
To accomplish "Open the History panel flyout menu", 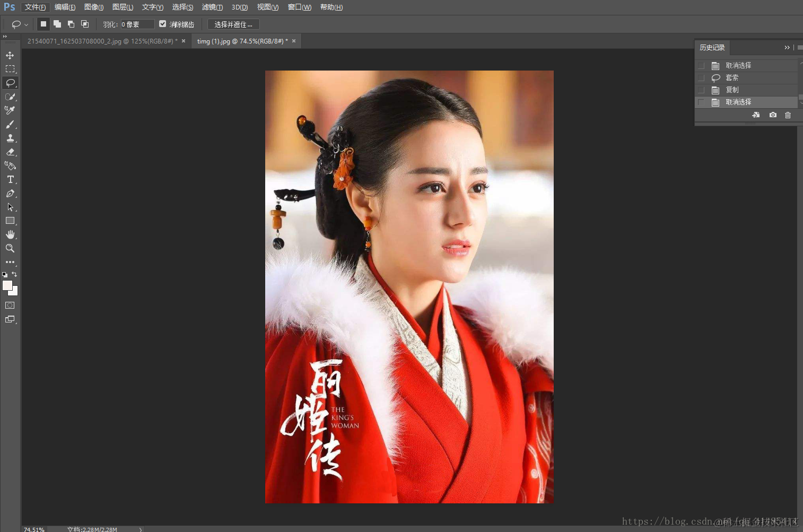I will [x=800, y=48].
